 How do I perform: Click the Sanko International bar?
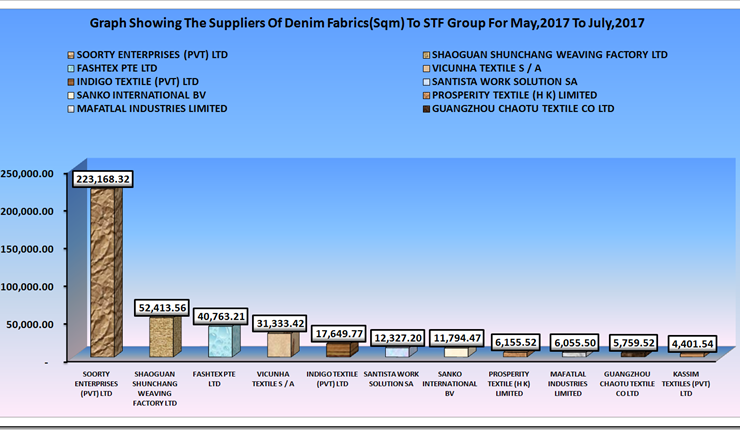[x=460, y=352]
